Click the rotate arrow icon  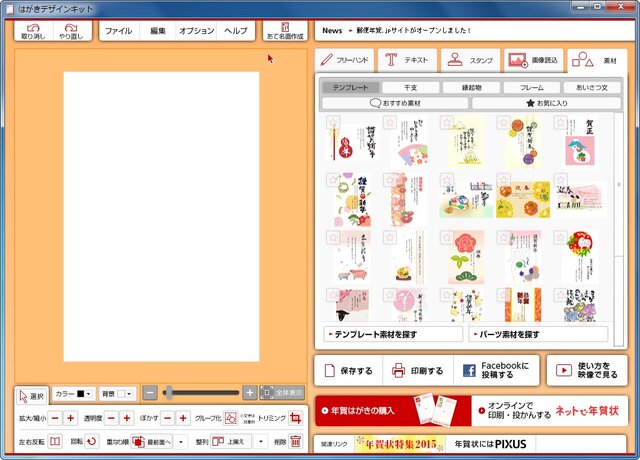tap(92, 441)
